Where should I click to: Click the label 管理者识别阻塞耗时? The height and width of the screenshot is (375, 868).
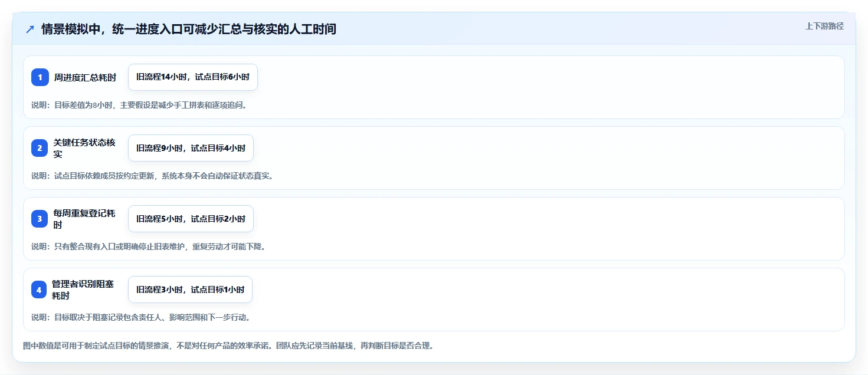(x=83, y=290)
